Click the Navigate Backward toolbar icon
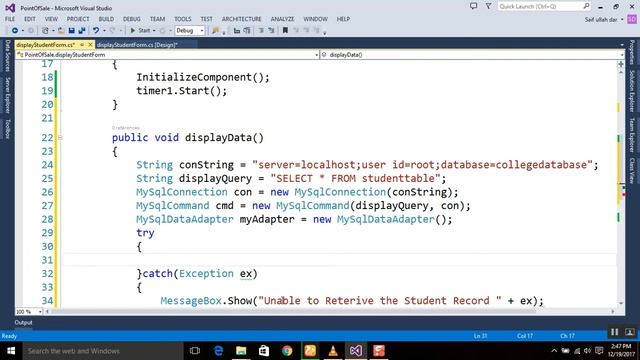Viewport: 640px width, 360px height. [x=15, y=31]
